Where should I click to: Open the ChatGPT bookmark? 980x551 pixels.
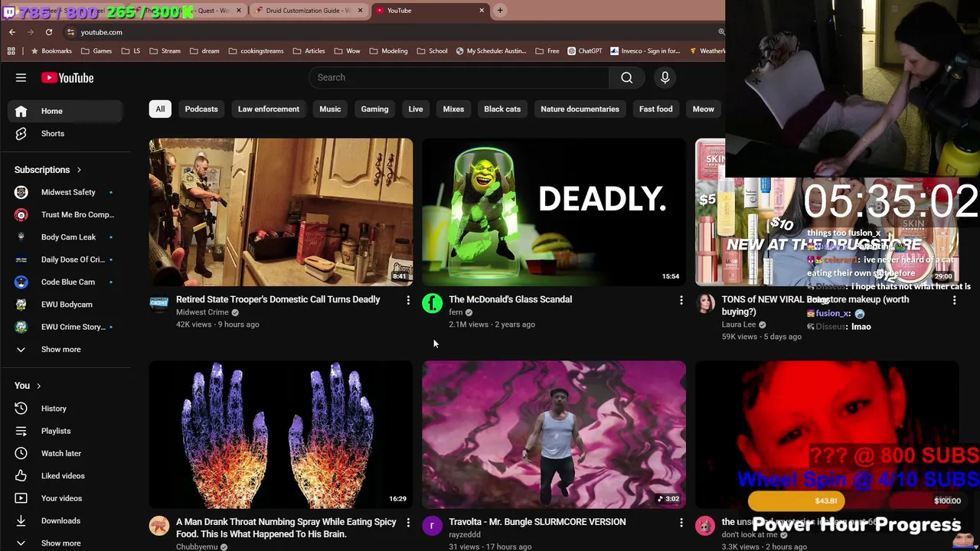(x=585, y=51)
